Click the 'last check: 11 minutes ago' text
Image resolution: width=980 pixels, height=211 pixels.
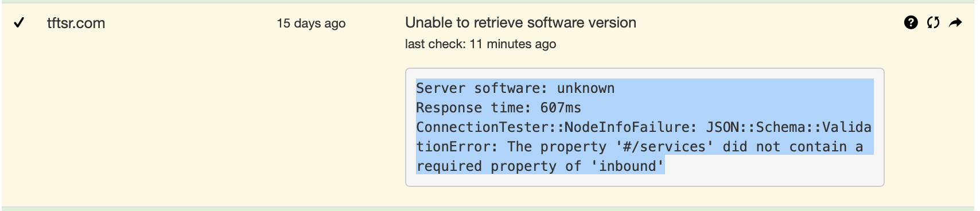(x=480, y=44)
